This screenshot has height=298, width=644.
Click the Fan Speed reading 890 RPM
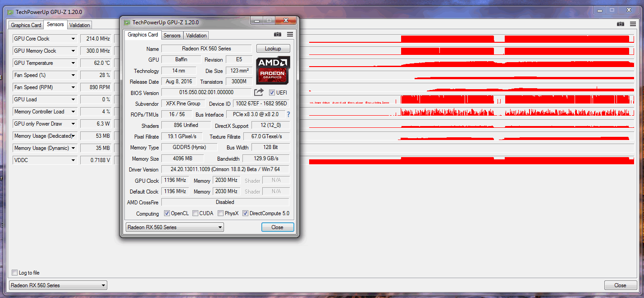click(x=96, y=87)
